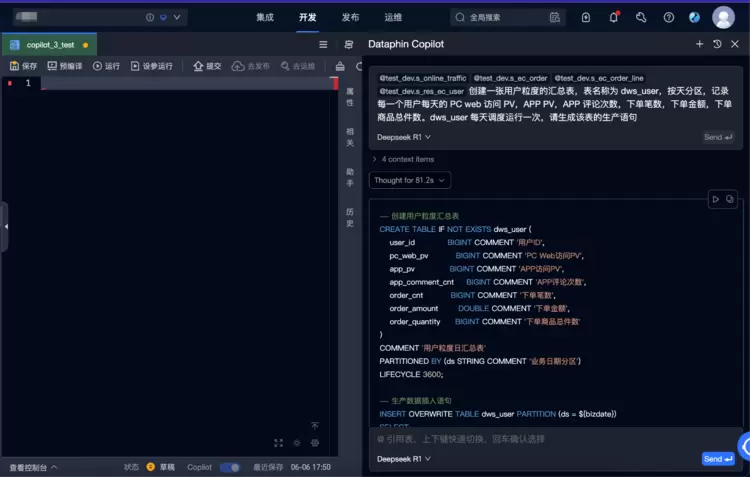Click the blue Send button

pos(717,459)
